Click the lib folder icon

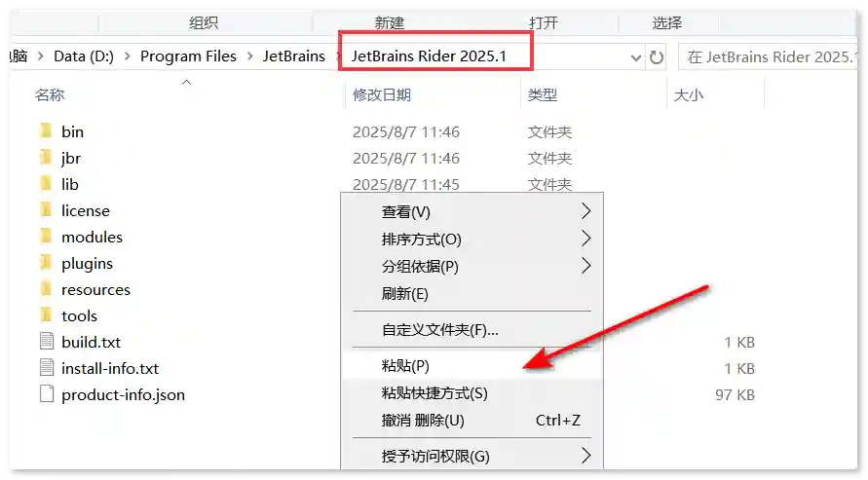[x=45, y=184]
